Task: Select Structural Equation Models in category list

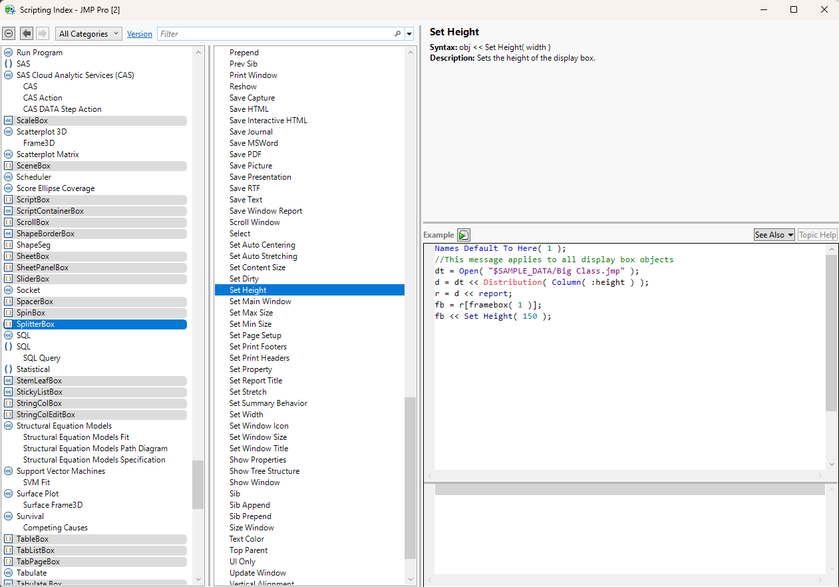Action: (x=64, y=426)
